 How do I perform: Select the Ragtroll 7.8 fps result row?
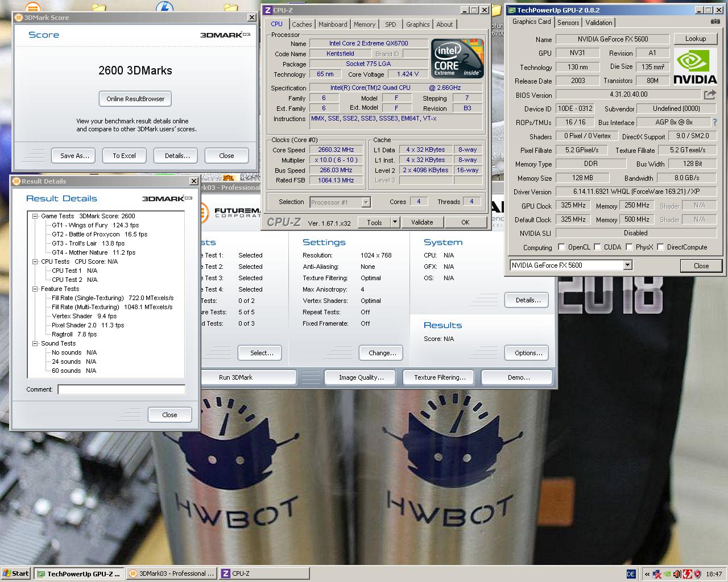(74, 334)
